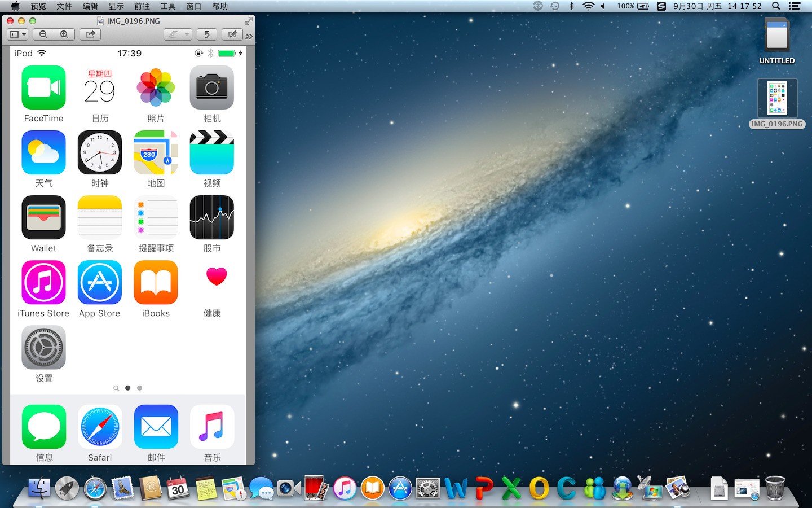This screenshot has height=508, width=812.
Task: Open iTunes in the Dock
Action: [345, 488]
